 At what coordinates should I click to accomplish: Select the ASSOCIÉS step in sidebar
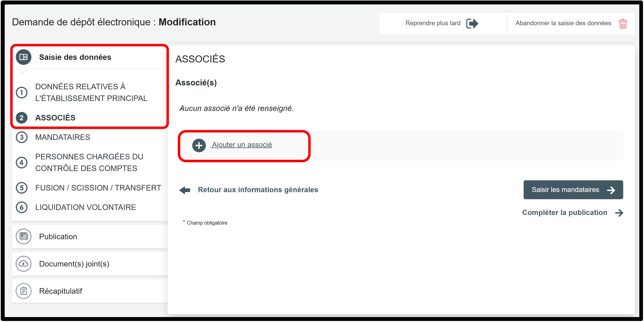[55, 118]
